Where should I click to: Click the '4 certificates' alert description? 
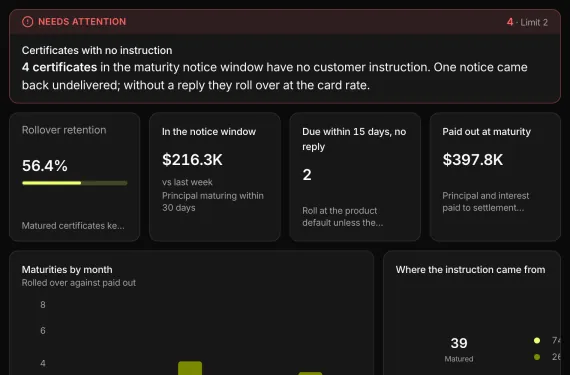tap(274, 76)
